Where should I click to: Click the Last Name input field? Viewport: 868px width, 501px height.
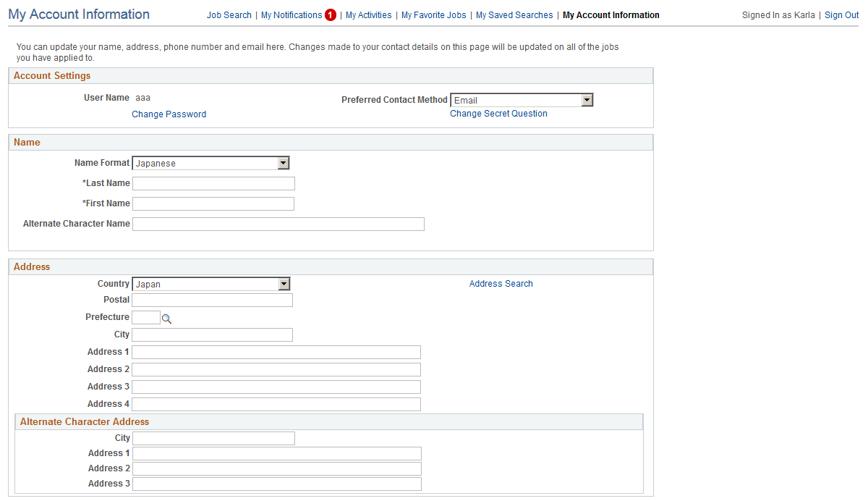click(213, 183)
